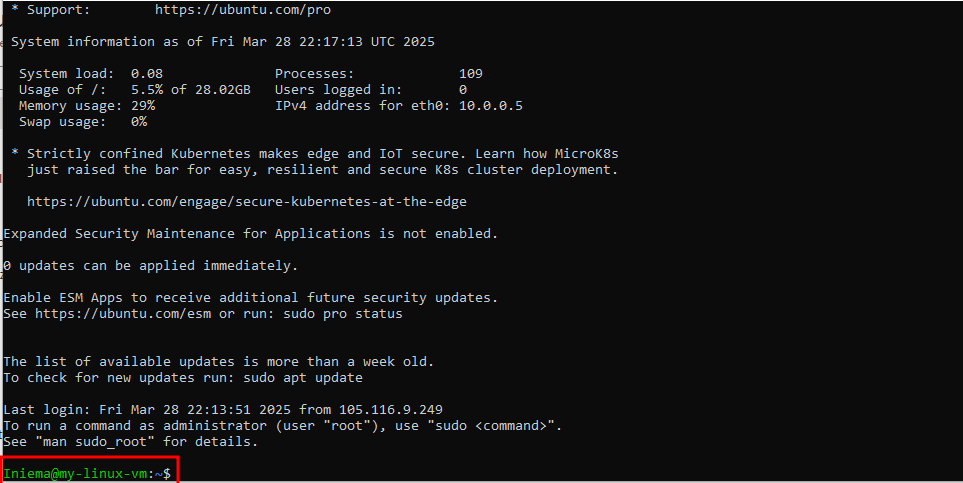
Task: Click the Processes count 109
Action: click(471, 74)
